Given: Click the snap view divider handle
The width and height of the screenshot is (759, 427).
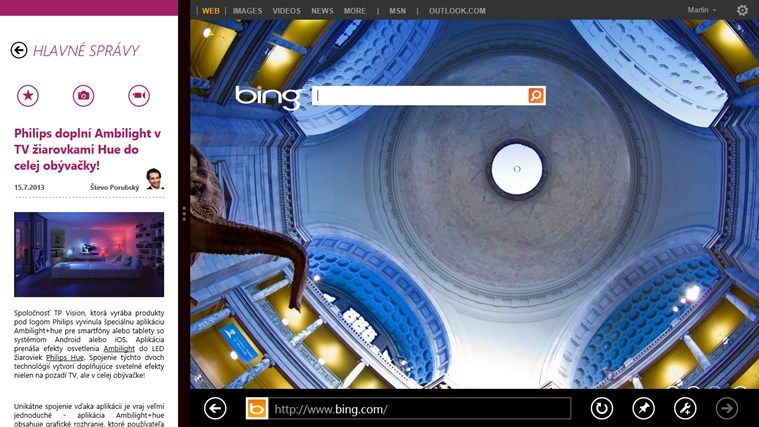Looking at the screenshot, I should click(x=184, y=214).
